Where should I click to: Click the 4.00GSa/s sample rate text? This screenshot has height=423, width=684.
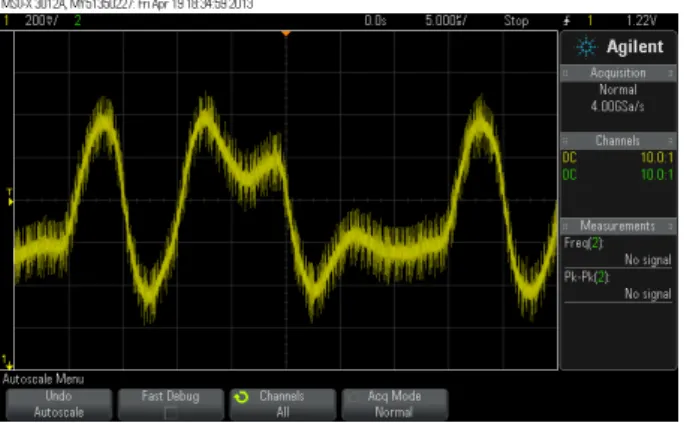point(617,106)
